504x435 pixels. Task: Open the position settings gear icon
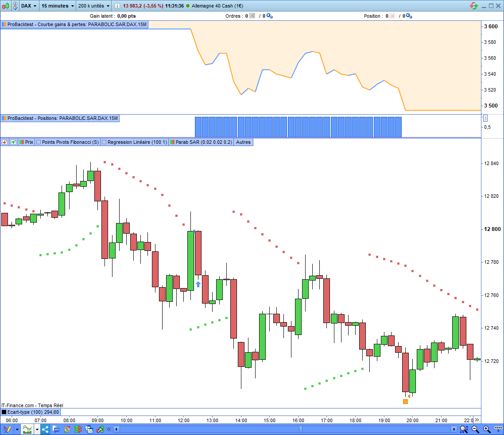click(x=409, y=16)
